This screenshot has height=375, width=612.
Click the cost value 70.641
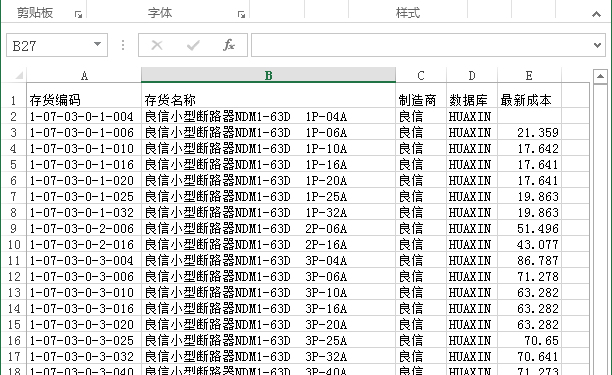pos(529,356)
